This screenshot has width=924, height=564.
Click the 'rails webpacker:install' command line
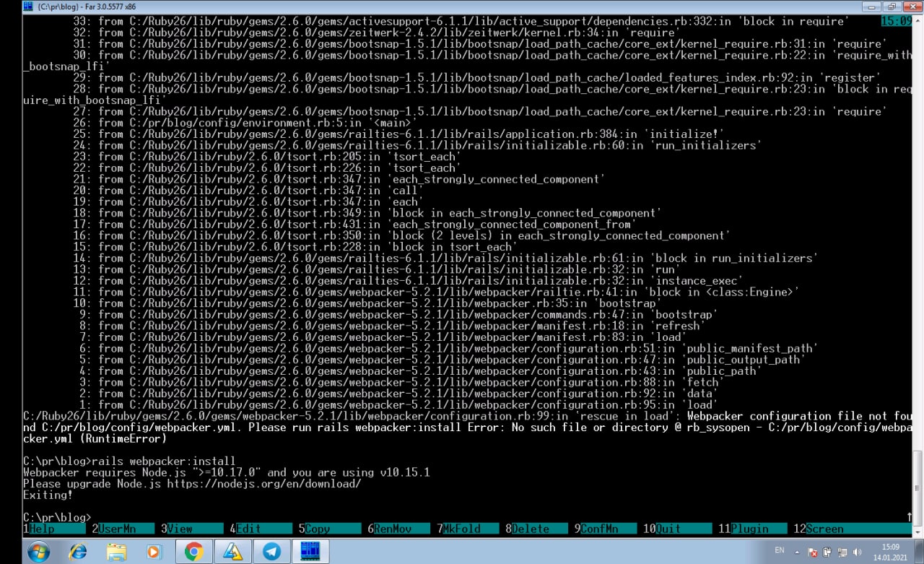[x=129, y=461]
